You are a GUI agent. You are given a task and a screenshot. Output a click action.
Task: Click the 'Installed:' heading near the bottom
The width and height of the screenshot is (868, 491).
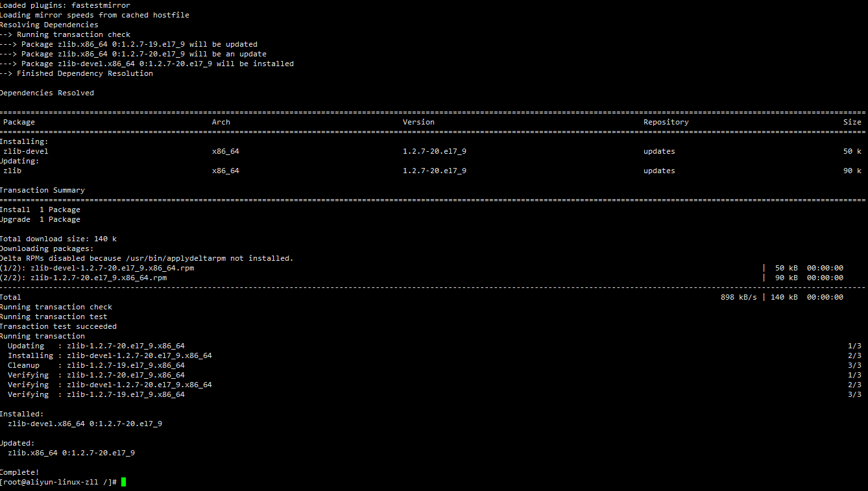pos(22,414)
